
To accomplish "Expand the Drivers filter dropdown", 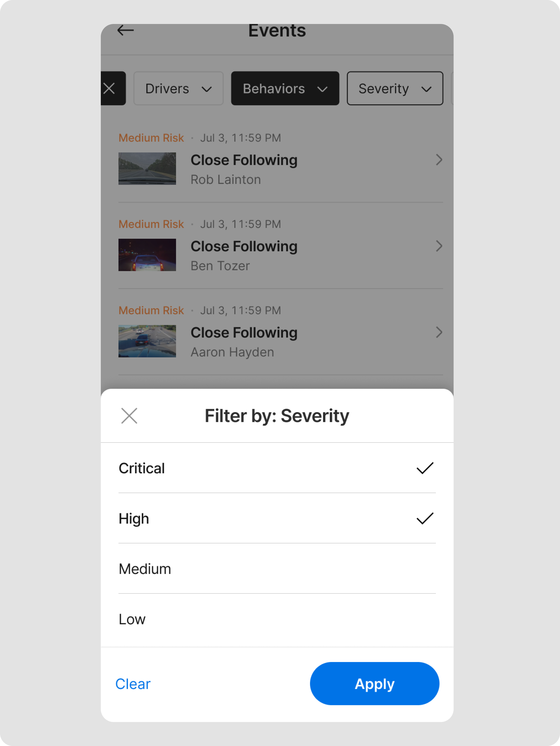I will pyautogui.click(x=178, y=88).
